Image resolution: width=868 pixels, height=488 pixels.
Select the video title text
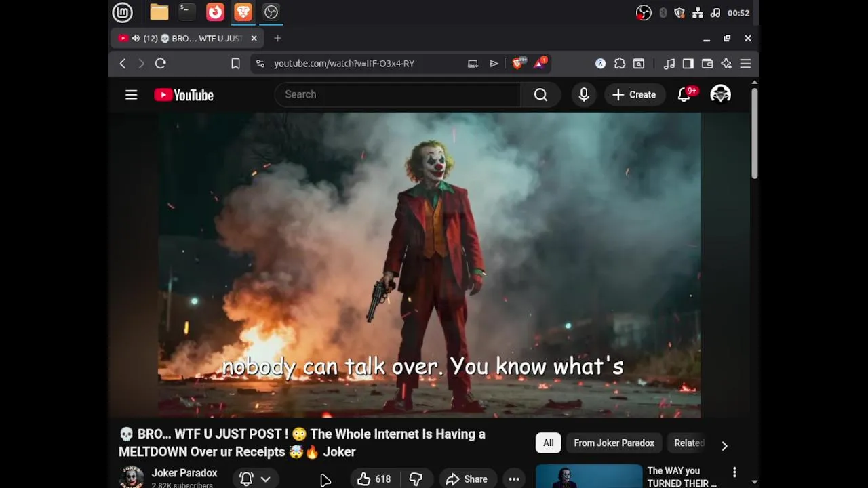click(x=302, y=443)
